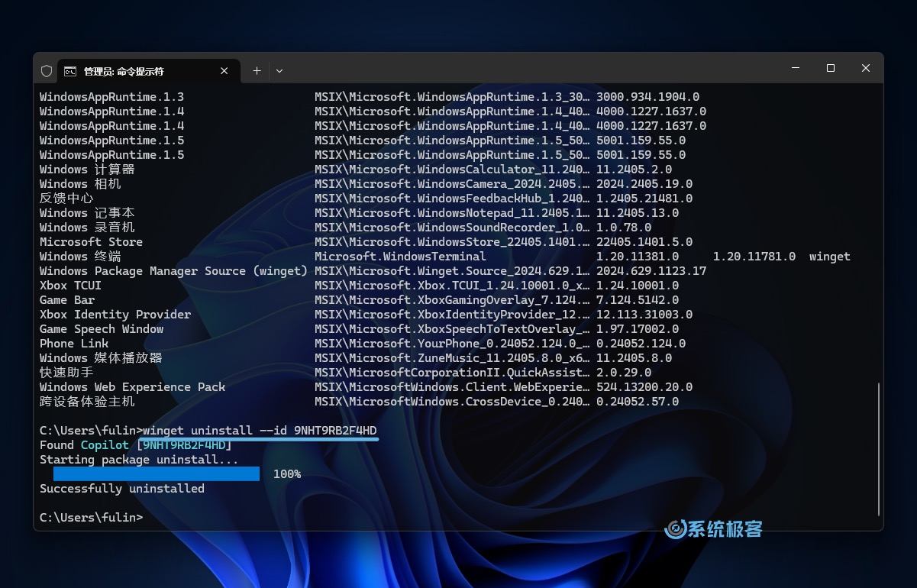917x588 pixels.
Task: Click the QuickAssist package ID
Action: click(452, 373)
